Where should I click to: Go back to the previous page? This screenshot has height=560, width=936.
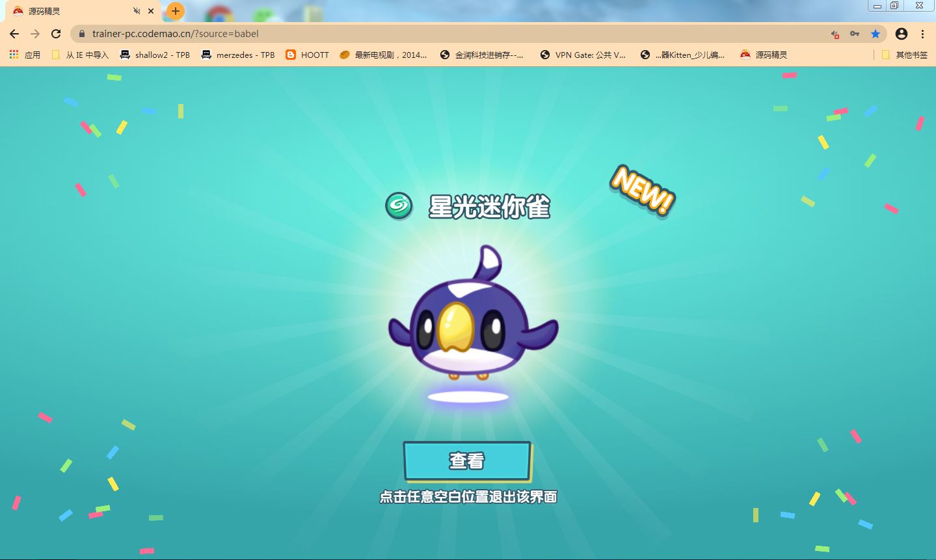[x=14, y=34]
